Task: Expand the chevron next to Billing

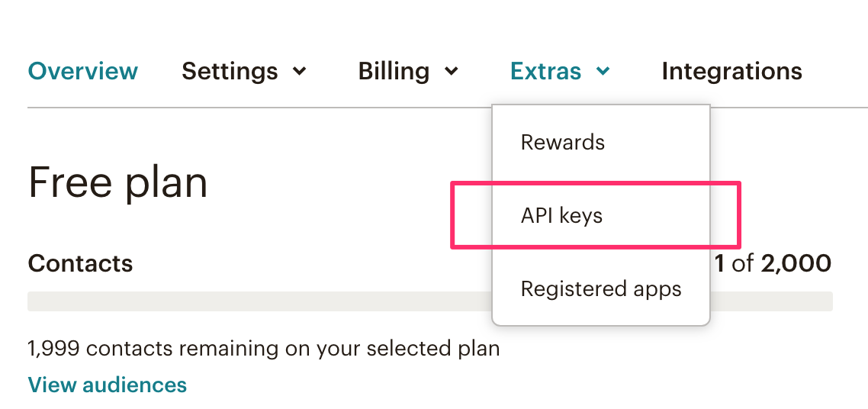Action: pos(452,72)
